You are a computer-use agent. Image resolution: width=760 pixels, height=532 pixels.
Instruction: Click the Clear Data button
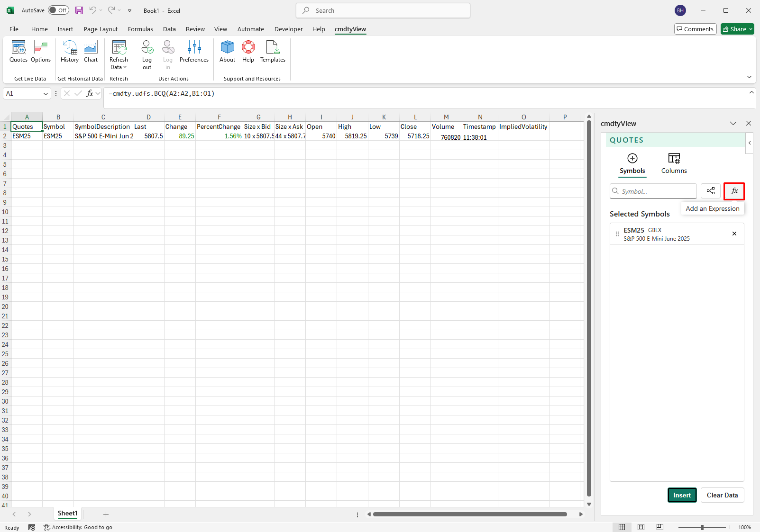(722, 495)
